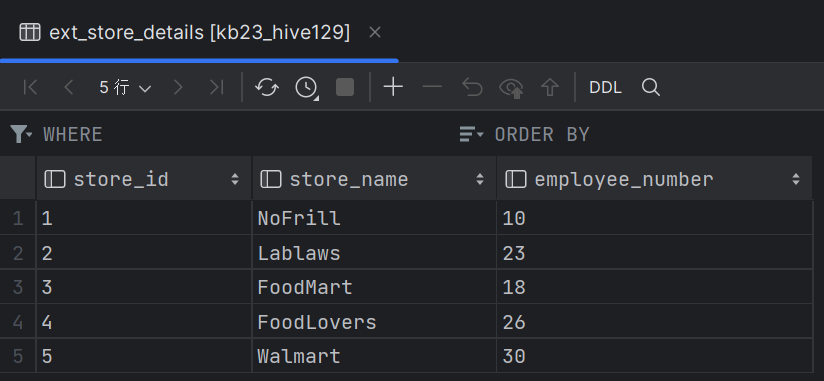Add a new row with plus icon

[x=393, y=87]
